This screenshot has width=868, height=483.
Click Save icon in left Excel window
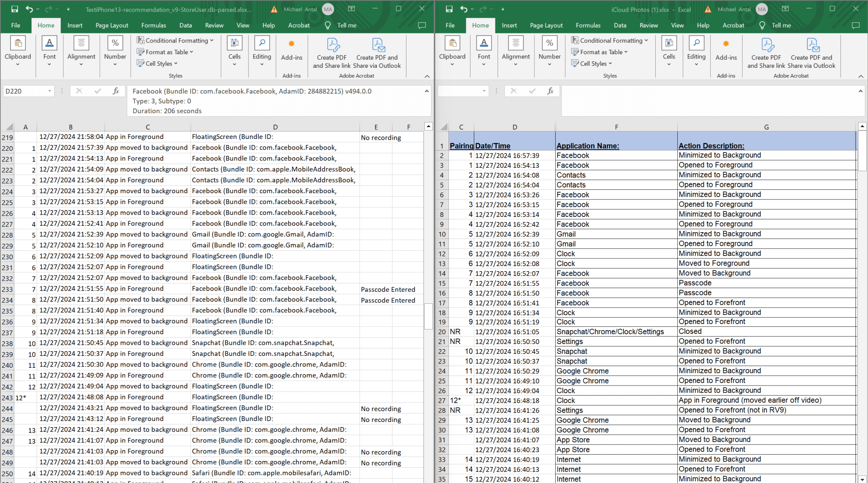tap(14, 9)
